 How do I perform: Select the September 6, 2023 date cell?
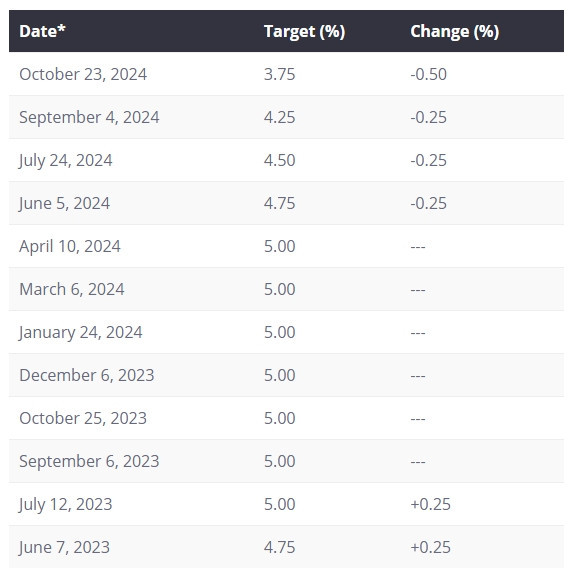[x=89, y=461]
